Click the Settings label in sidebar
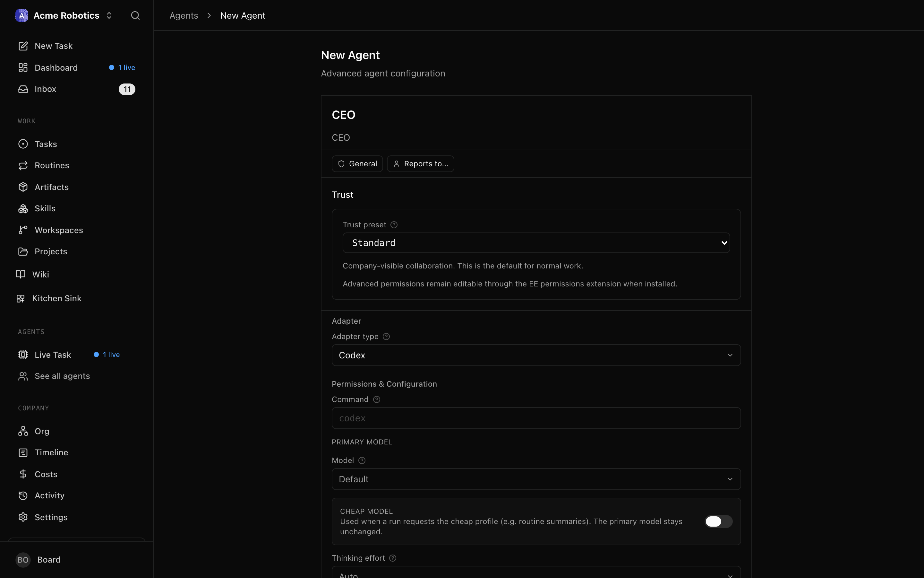924x578 pixels. (x=51, y=517)
